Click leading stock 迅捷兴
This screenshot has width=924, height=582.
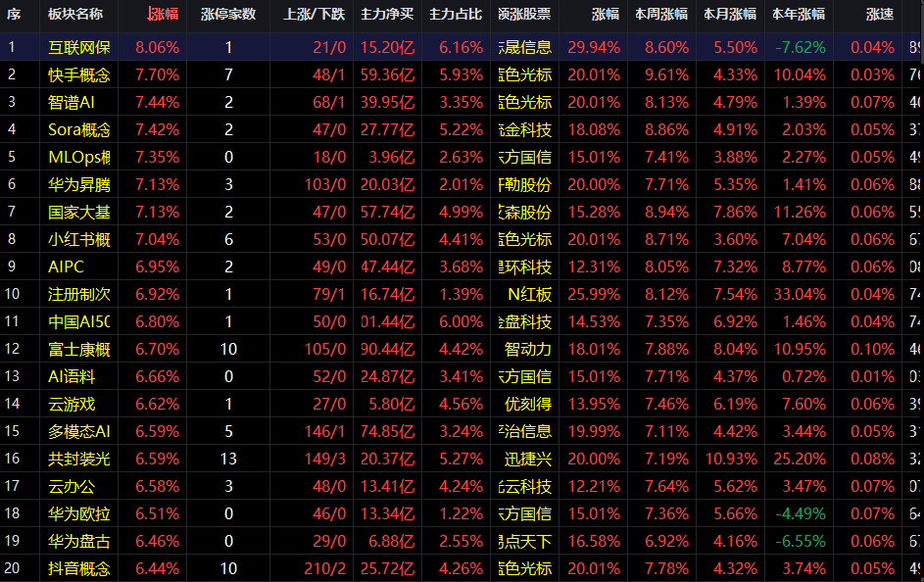(x=528, y=459)
